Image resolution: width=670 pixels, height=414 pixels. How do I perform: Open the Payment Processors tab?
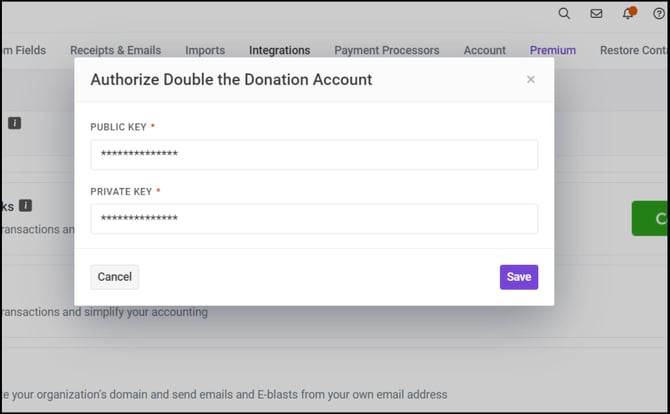tap(386, 50)
